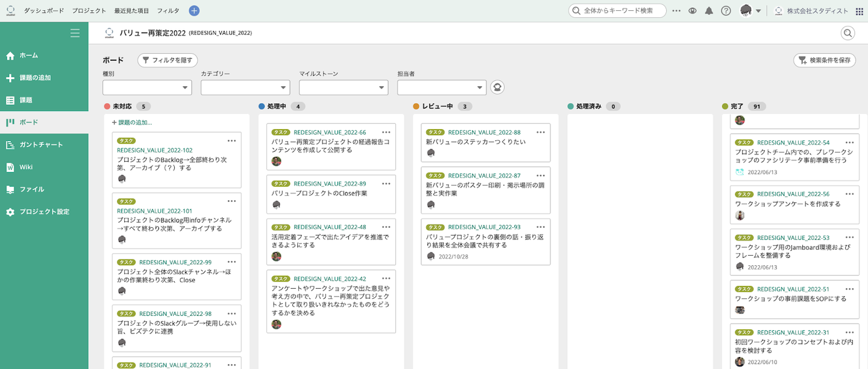Open フィルタ in top navigation
Image resolution: width=868 pixels, height=369 pixels.
(x=168, y=11)
